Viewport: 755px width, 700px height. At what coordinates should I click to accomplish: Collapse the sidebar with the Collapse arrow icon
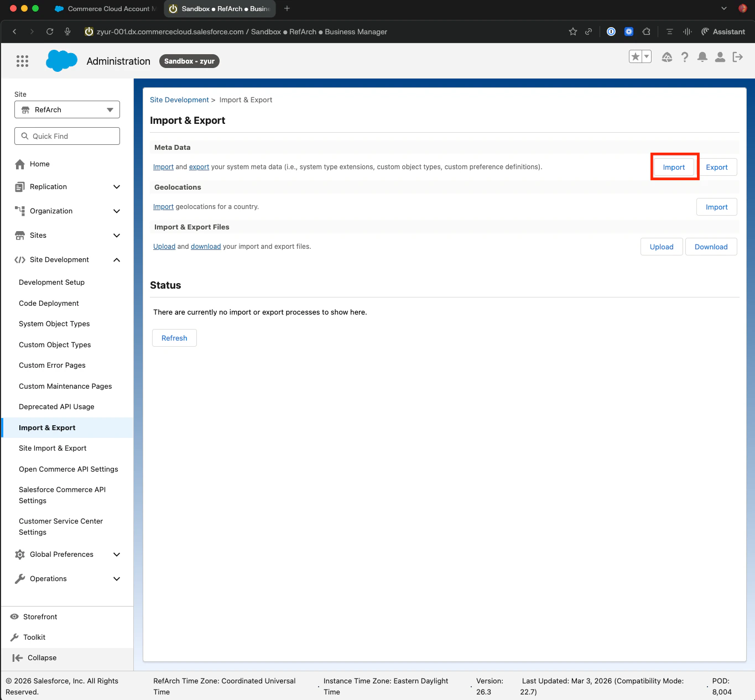click(x=17, y=657)
